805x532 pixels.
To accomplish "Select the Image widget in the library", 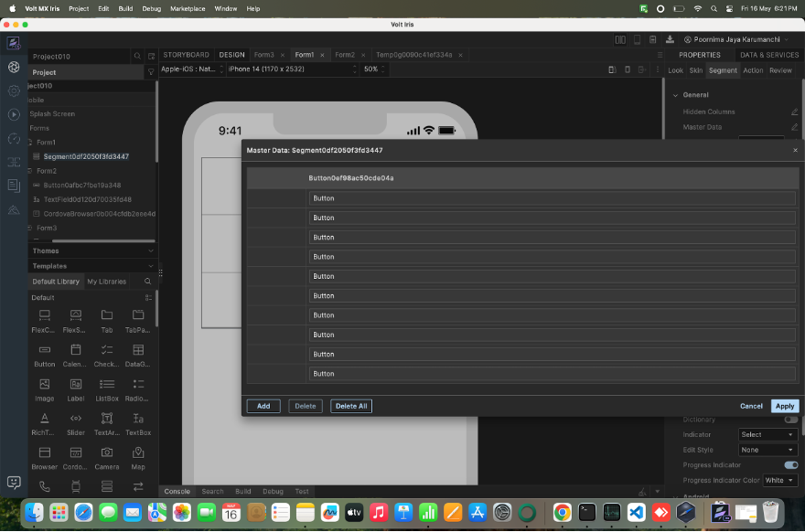I will [x=45, y=390].
